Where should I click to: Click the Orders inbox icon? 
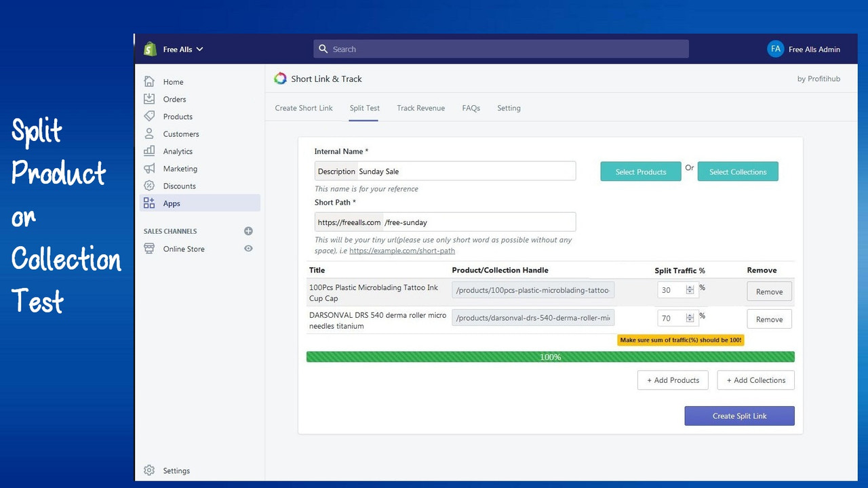149,99
